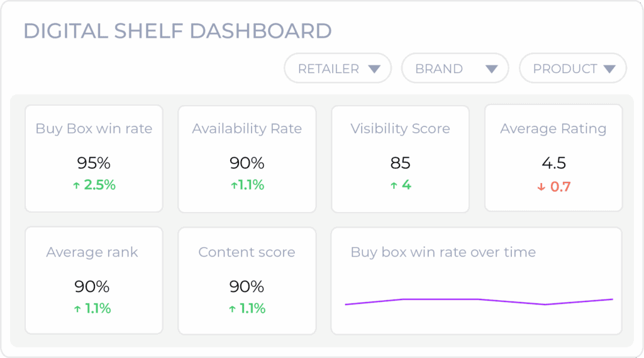The height and width of the screenshot is (358, 644).
Task: Click red down arrow beside 0.7
Action: [x=541, y=187]
